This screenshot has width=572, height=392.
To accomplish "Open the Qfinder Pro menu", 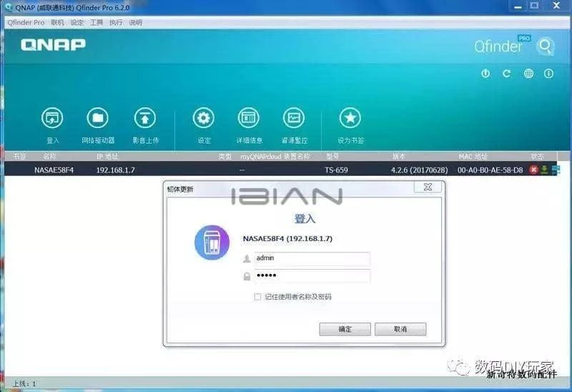I will (26, 23).
